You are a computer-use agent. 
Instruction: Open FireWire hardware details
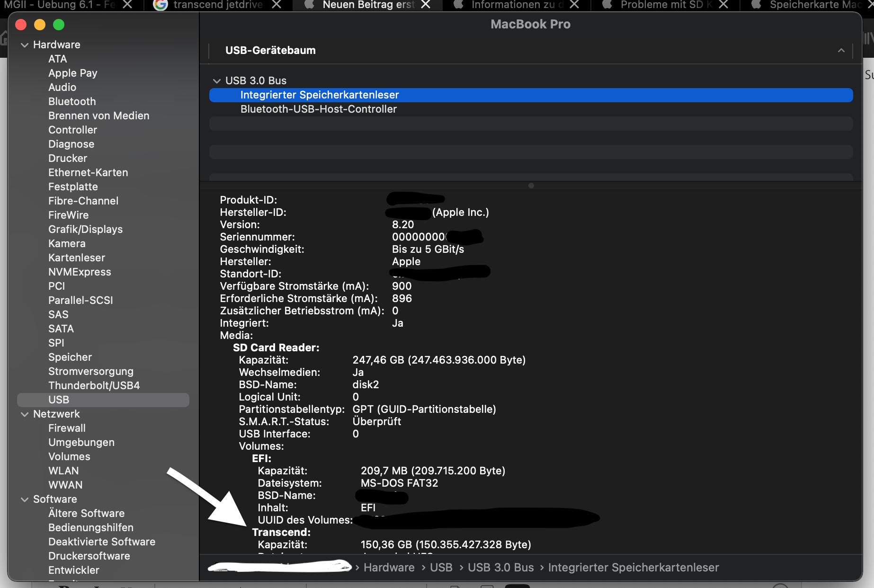[x=69, y=215]
